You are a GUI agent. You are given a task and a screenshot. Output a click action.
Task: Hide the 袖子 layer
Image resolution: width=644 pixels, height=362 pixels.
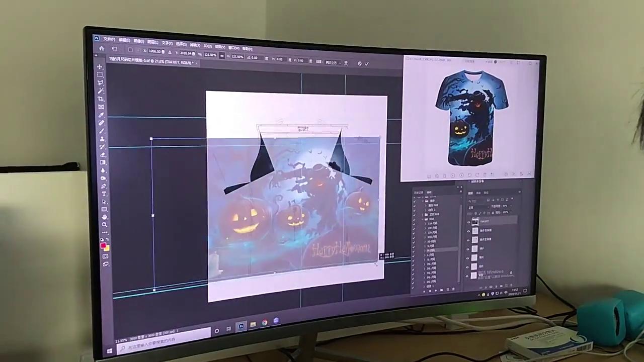point(468,249)
